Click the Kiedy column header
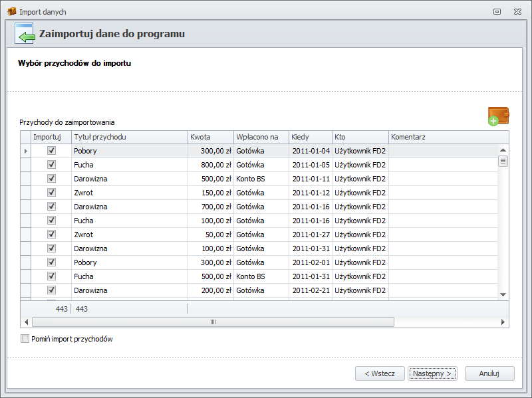Viewport: 532px width, 398px height. [x=310, y=137]
